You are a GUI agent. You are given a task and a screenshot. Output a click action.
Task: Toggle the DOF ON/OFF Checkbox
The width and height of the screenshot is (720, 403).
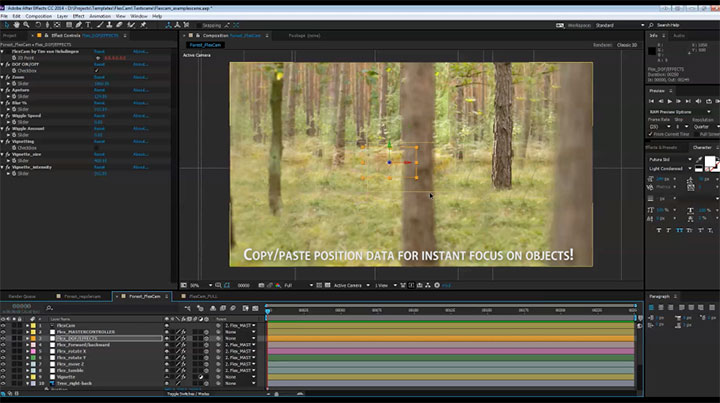click(96, 71)
